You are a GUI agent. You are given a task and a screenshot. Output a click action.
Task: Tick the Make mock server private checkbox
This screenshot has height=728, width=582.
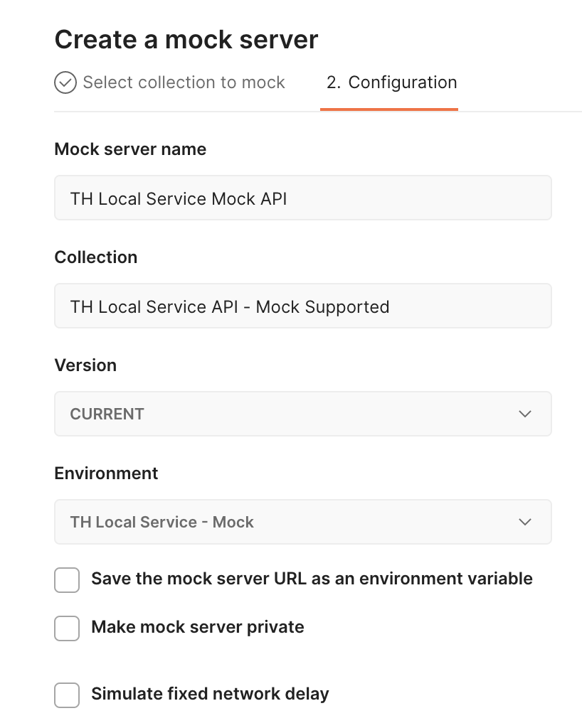click(67, 628)
